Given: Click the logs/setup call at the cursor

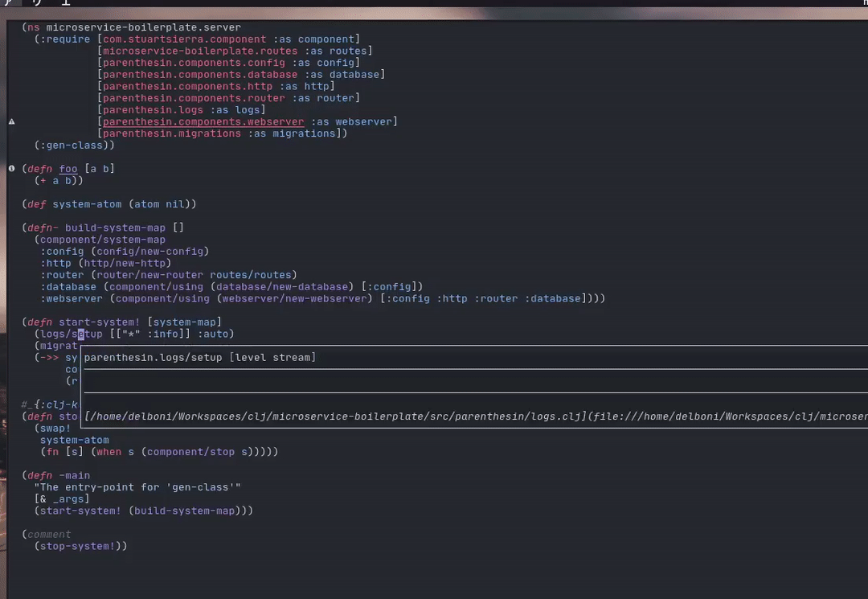Looking at the screenshot, I should pyautogui.click(x=72, y=334).
